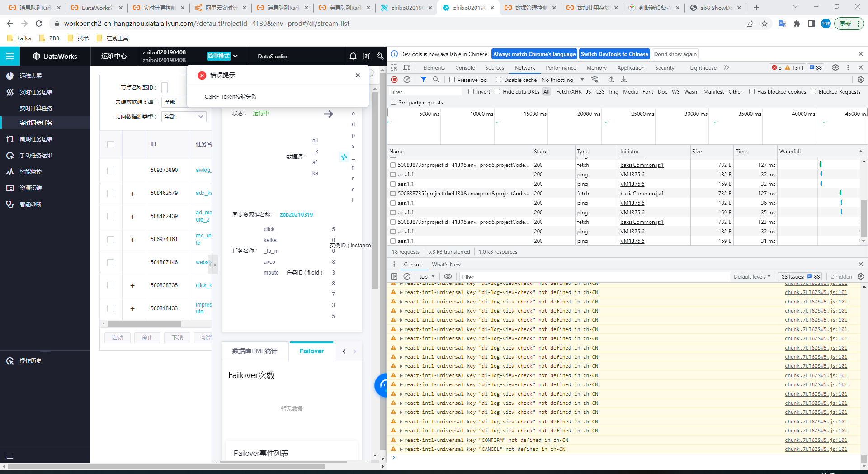
Task: Click the 周期任务运维 sidebar icon
Action: pyautogui.click(x=10, y=139)
